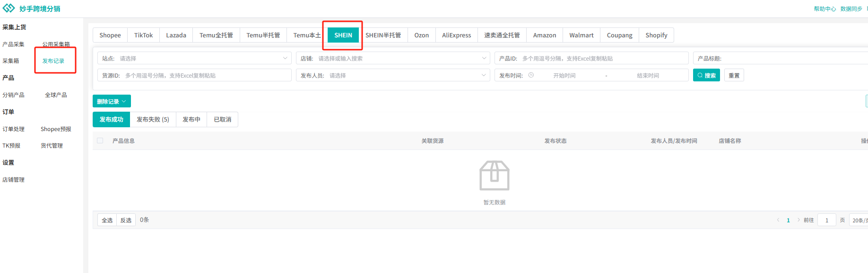Image resolution: width=868 pixels, height=273 pixels.
Task: Show the 发布成功 status tab
Action: [x=111, y=119]
